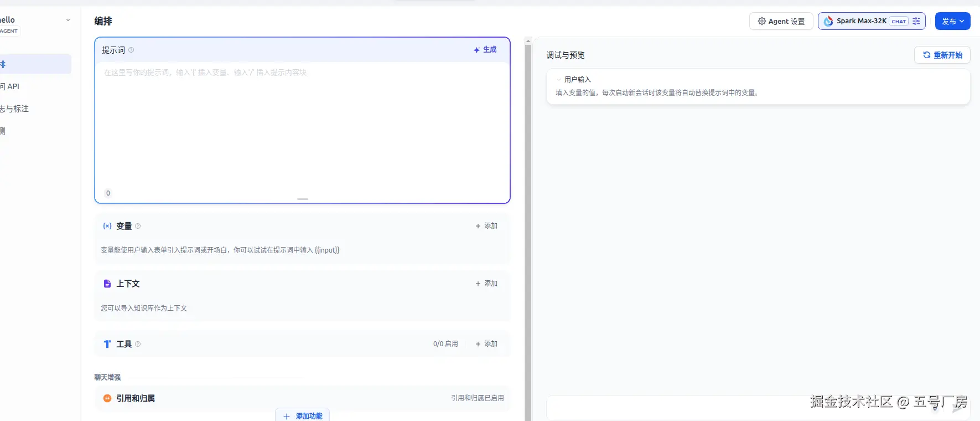The width and height of the screenshot is (980, 421).
Task: Click the help icon next to 工具
Action: tap(138, 344)
